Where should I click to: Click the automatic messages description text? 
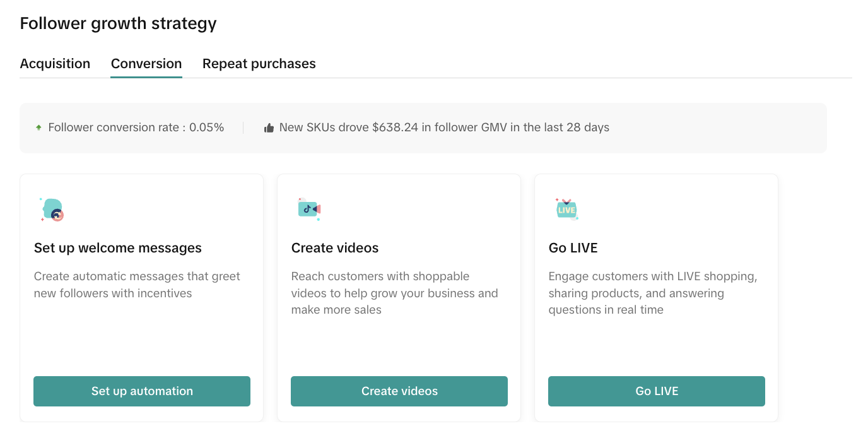[x=137, y=285]
